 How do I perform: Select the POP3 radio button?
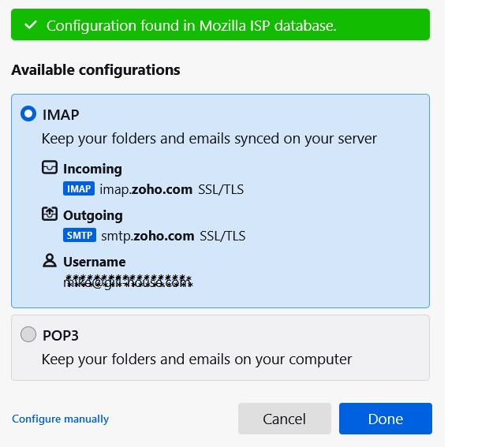click(x=29, y=335)
